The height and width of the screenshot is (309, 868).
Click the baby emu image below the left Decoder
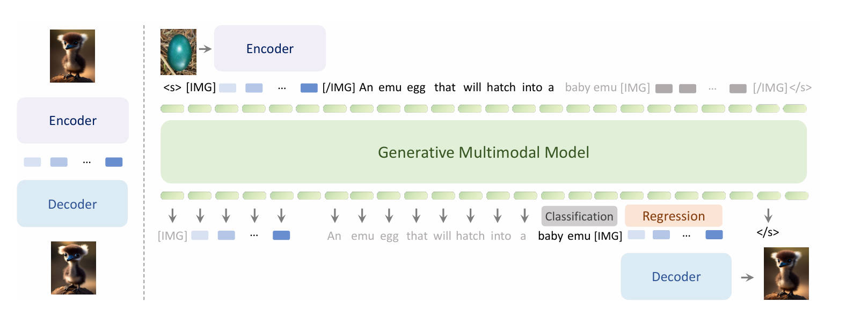74,268
